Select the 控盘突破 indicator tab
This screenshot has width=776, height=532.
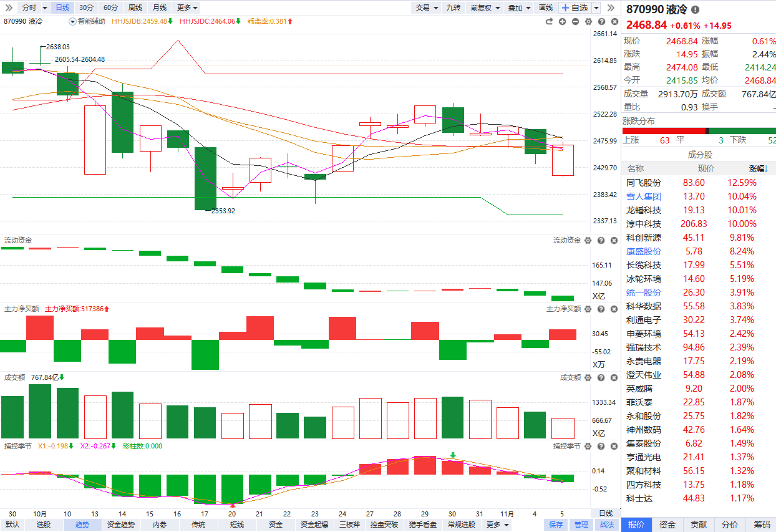click(384, 525)
